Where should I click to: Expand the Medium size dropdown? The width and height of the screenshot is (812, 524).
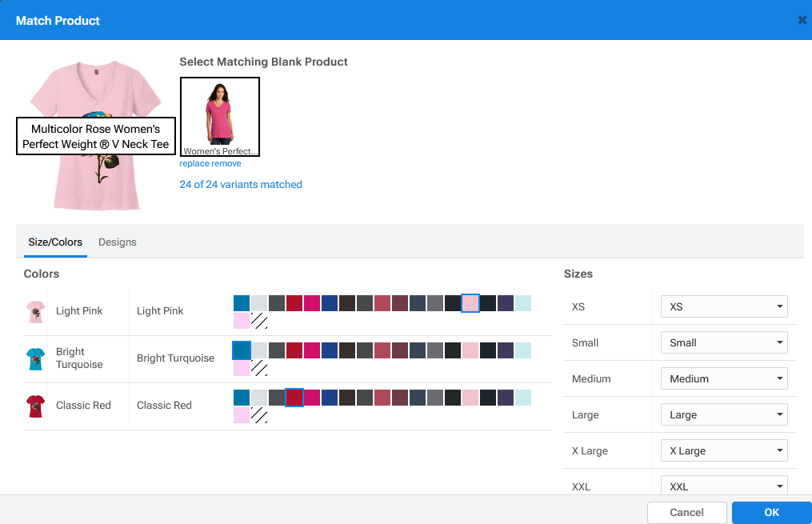(x=724, y=378)
